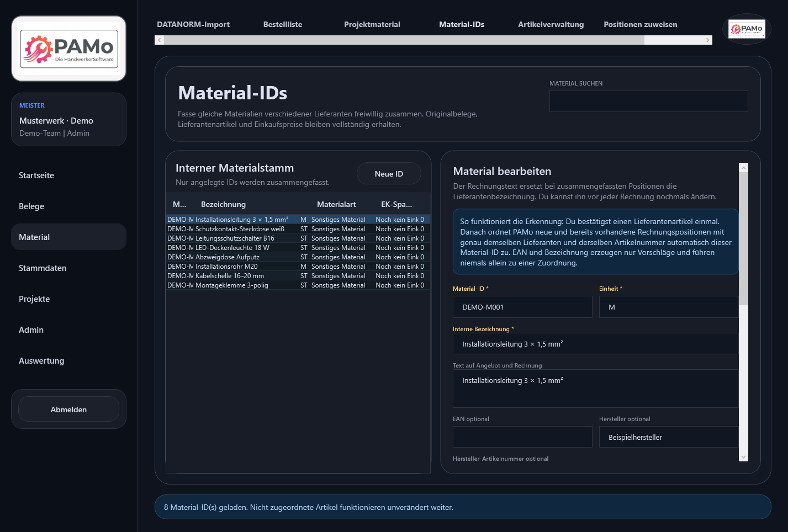
Task: Click the down arrow of the edit panel scrollbar
Action: 743,456
